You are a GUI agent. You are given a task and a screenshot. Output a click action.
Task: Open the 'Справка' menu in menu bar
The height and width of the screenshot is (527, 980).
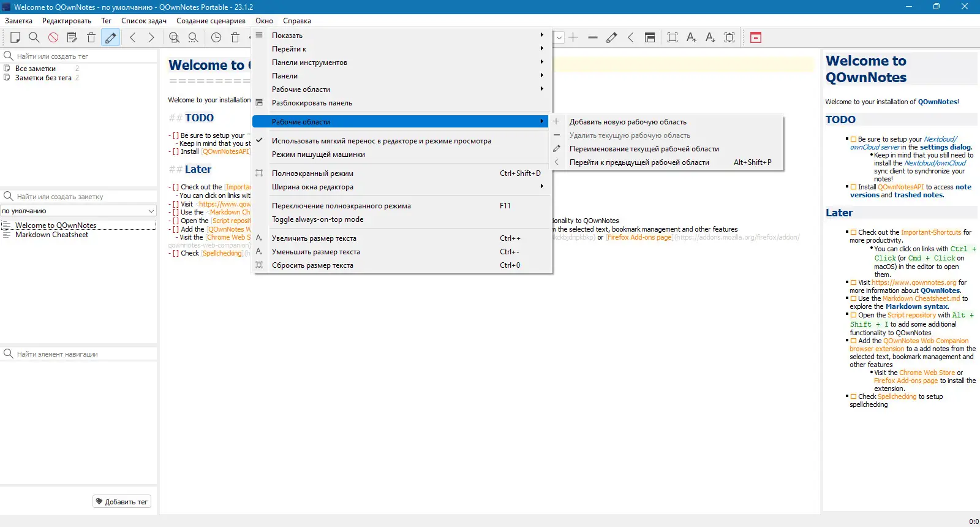coord(297,21)
